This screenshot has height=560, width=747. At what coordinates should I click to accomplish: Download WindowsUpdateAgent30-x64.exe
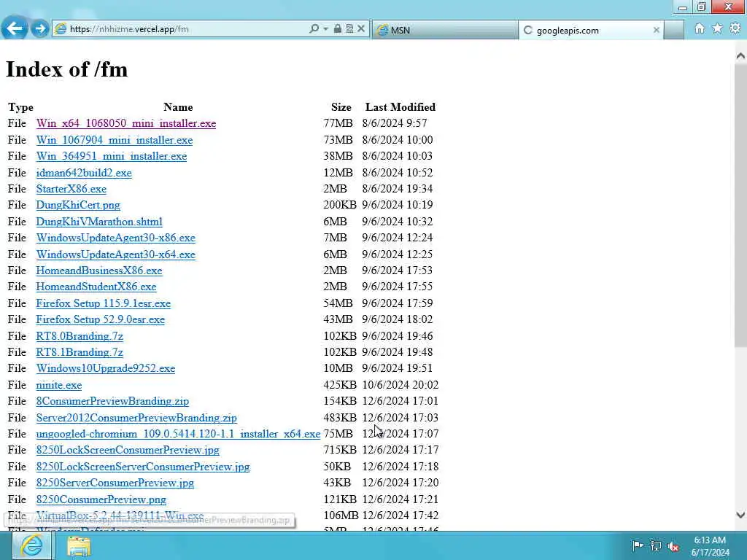[116, 254]
